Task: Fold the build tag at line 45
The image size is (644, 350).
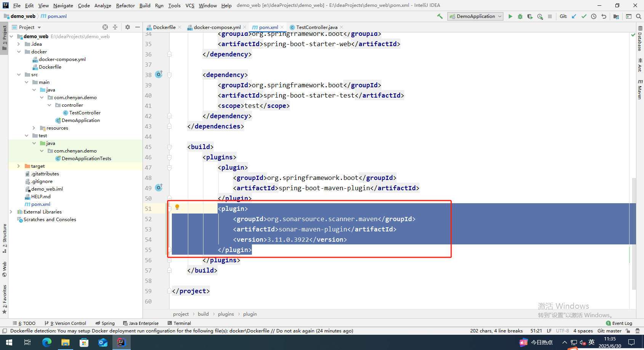Action: tap(169, 147)
